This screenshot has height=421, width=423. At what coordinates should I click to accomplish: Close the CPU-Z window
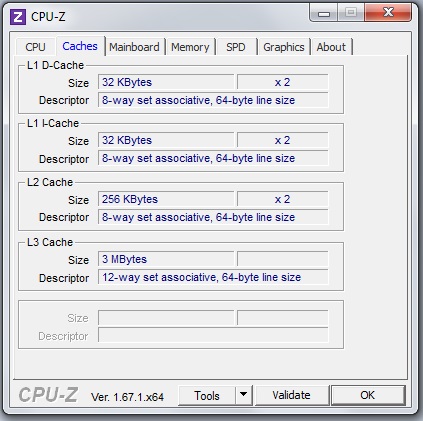coord(388,13)
